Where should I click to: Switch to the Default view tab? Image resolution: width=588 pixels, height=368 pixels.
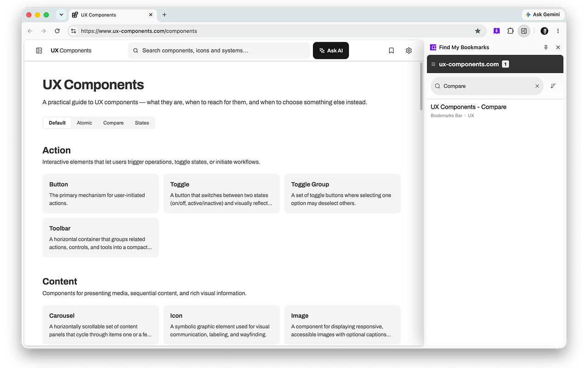[x=57, y=123]
